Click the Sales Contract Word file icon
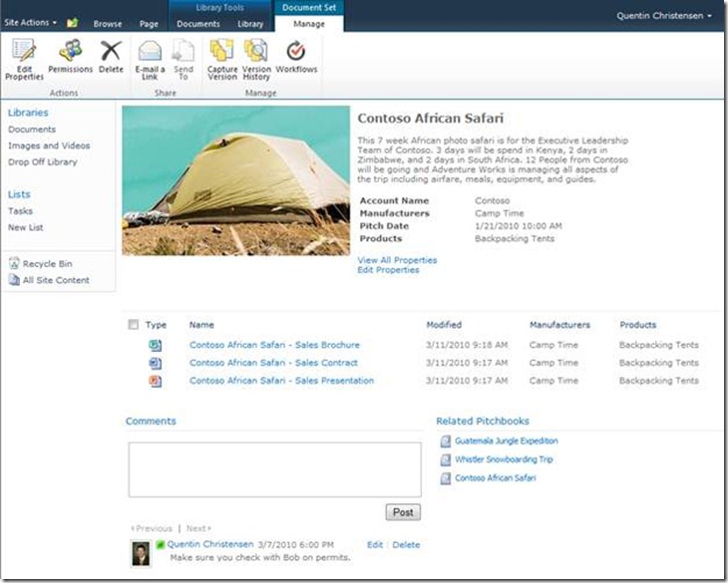Image resolution: width=728 pixels, height=583 pixels. (155, 363)
